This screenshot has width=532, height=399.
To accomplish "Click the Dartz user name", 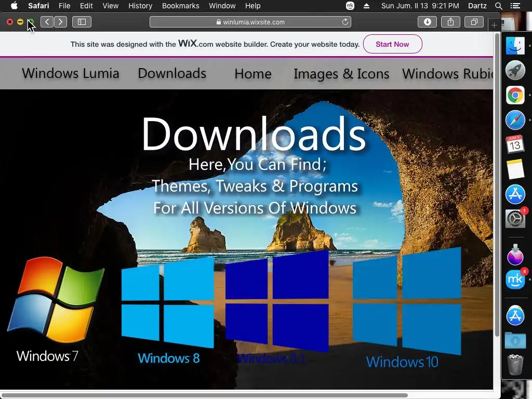I will (x=477, y=6).
